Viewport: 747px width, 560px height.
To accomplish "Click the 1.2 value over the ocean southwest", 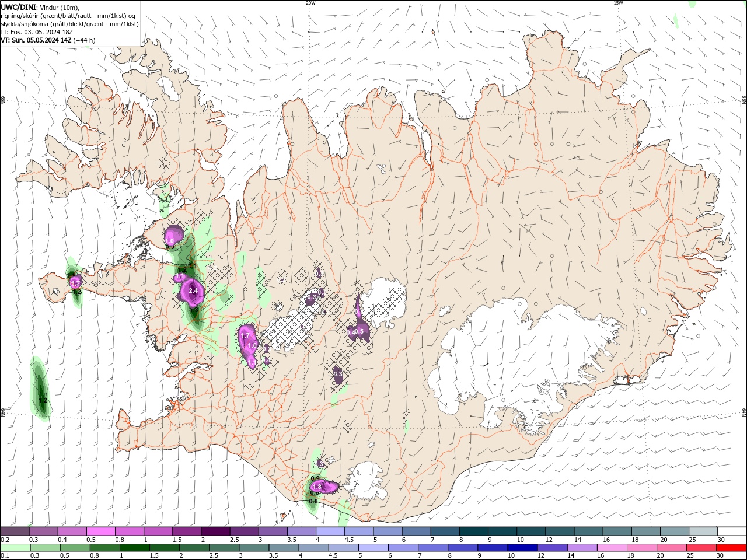I will click(x=43, y=400).
